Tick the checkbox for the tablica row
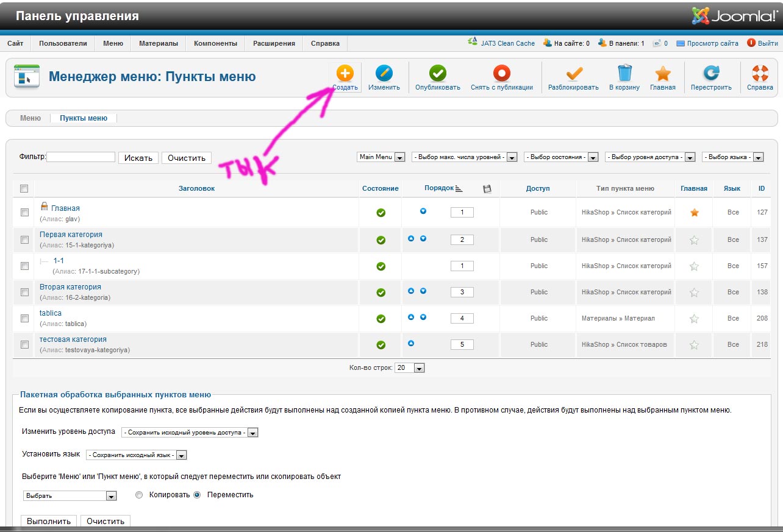 (24, 318)
